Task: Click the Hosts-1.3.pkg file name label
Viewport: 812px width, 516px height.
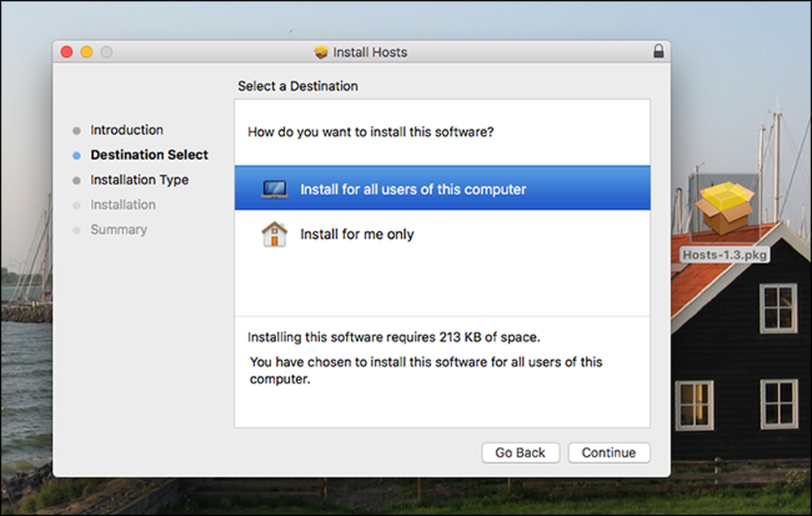Action: 724,254
